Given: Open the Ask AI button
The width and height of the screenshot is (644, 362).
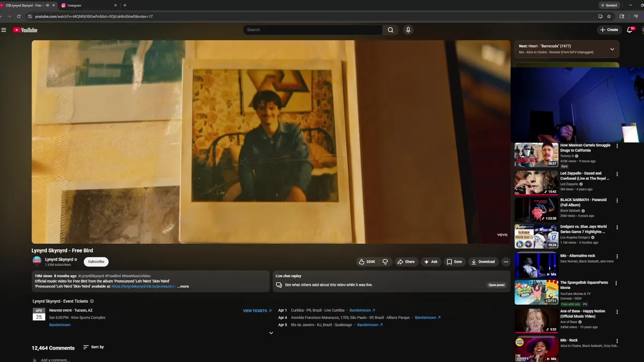Looking at the screenshot, I should click(x=431, y=261).
